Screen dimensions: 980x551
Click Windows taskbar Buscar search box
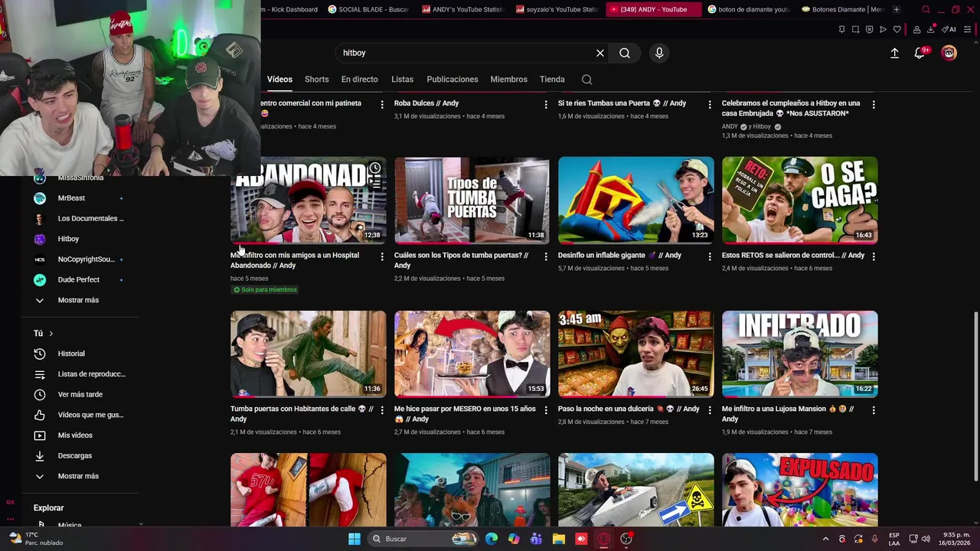423,539
